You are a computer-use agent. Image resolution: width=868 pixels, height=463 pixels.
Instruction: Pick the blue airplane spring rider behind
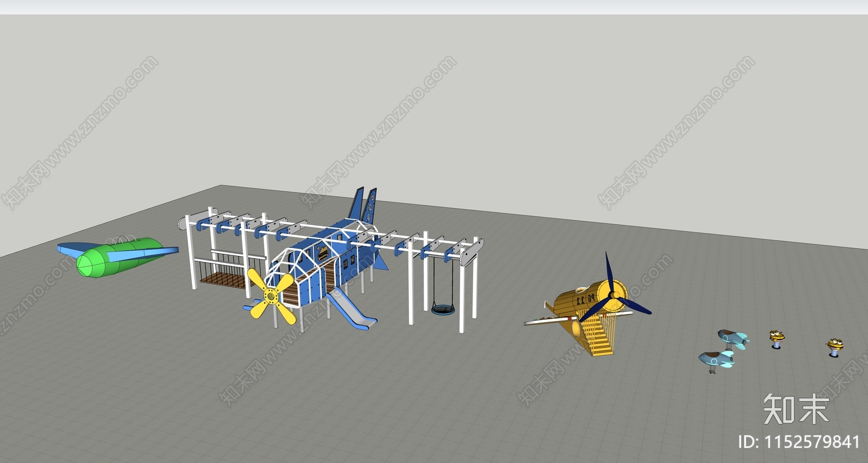click(x=733, y=339)
